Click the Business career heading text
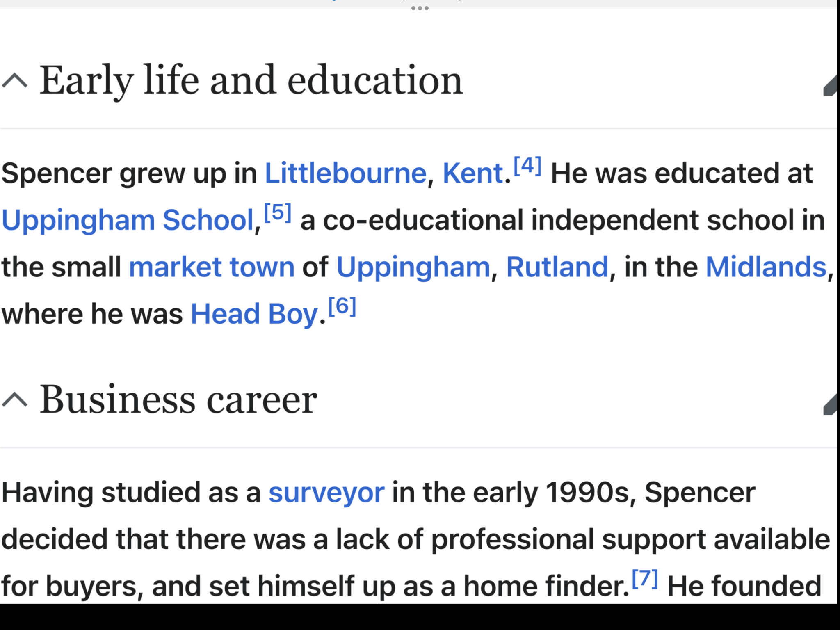 click(x=178, y=399)
